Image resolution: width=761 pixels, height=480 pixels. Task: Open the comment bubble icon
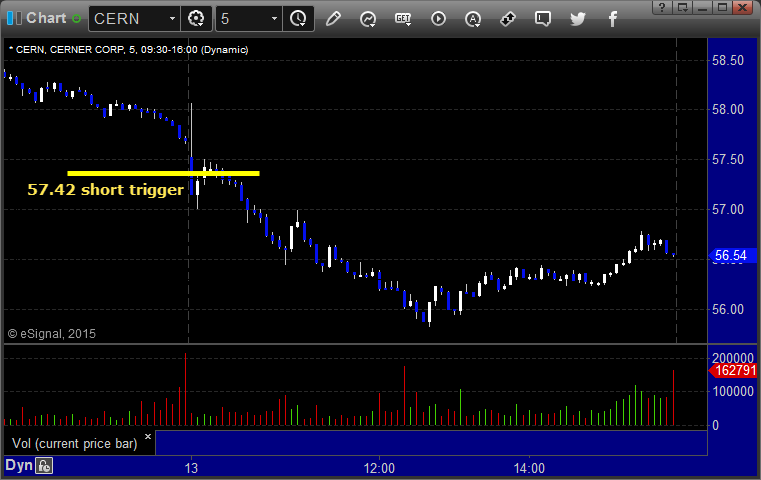[543, 19]
